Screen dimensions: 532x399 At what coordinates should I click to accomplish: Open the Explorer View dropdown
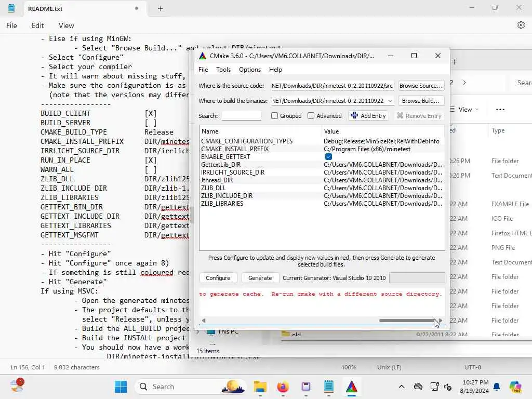pos(464,109)
